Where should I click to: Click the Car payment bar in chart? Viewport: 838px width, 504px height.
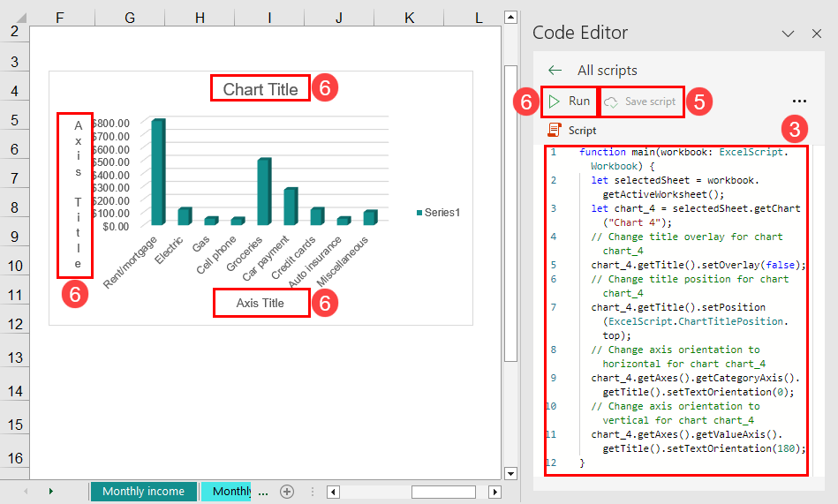(291, 207)
